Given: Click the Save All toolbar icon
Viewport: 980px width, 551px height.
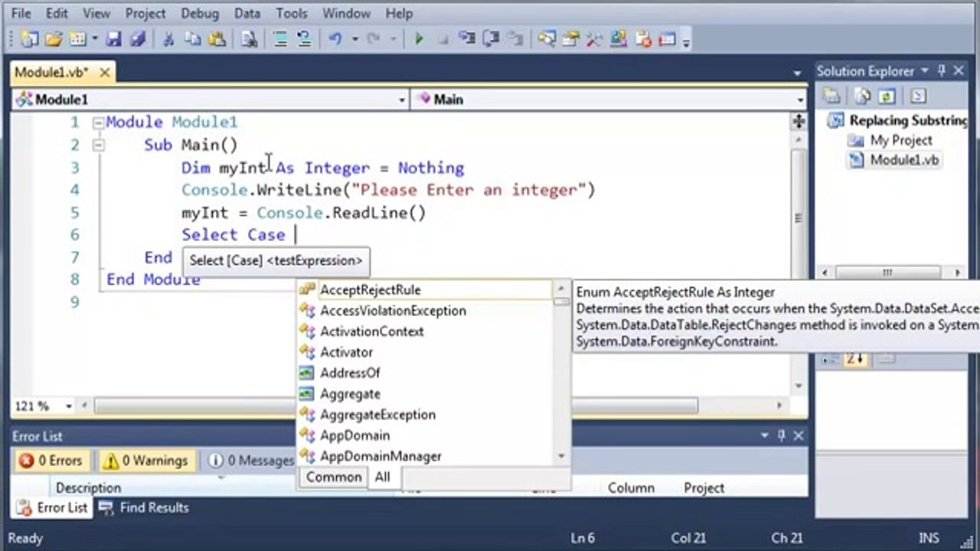Looking at the screenshot, I should (x=138, y=39).
